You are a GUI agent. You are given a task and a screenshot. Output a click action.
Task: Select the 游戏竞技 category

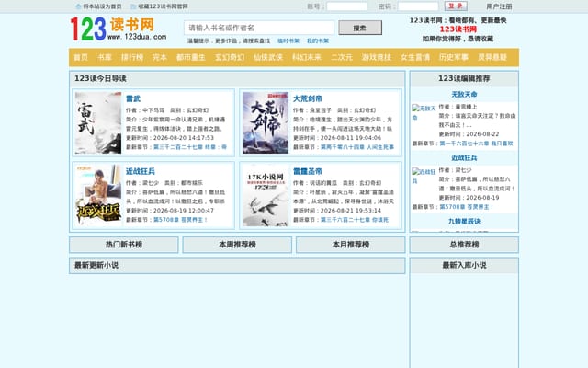[x=377, y=57]
